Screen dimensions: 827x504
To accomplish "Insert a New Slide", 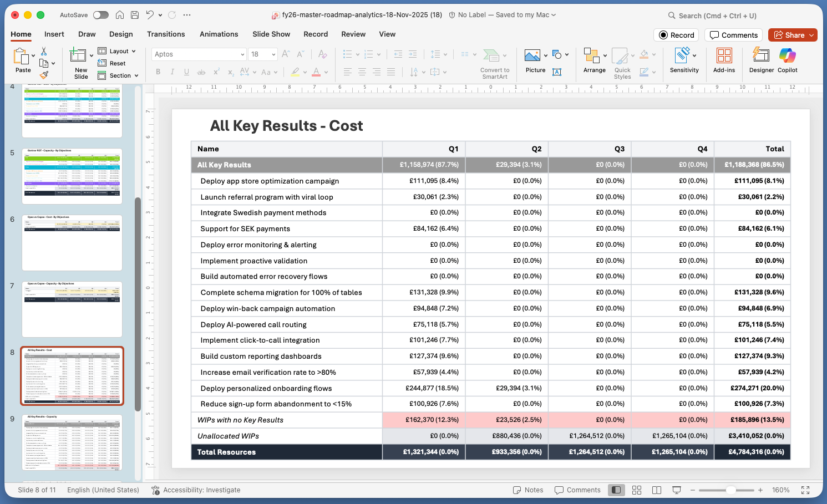I will pos(80,61).
